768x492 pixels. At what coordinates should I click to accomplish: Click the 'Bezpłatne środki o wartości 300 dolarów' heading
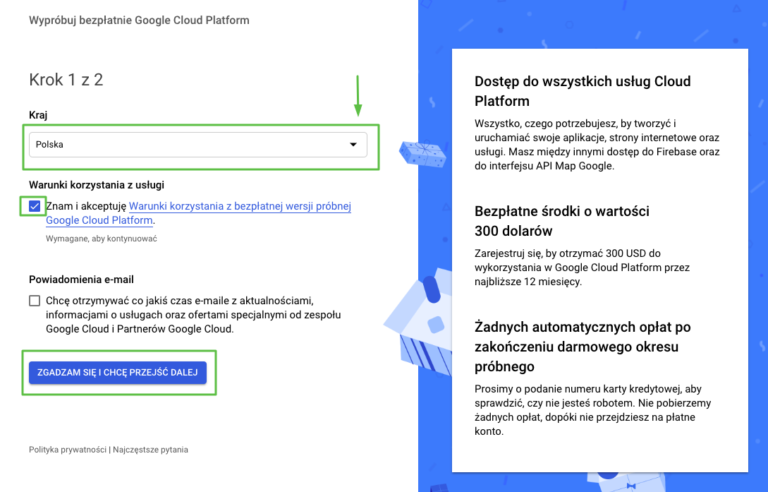coord(562,220)
